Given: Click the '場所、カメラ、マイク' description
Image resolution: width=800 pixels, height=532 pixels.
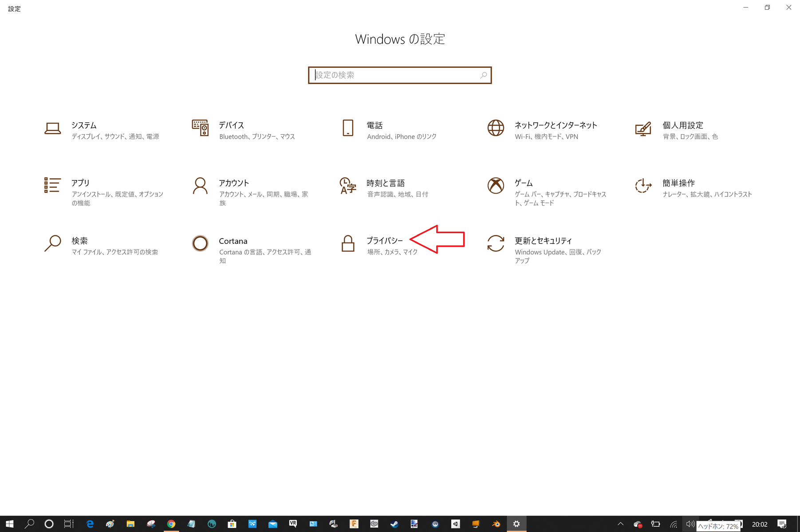Looking at the screenshot, I should (392, 252).
